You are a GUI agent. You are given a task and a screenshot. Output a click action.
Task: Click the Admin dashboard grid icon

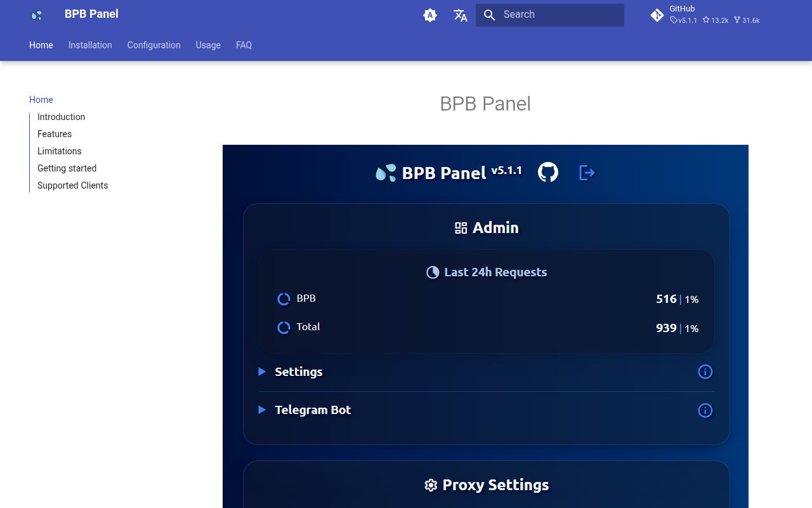[461, 228]
